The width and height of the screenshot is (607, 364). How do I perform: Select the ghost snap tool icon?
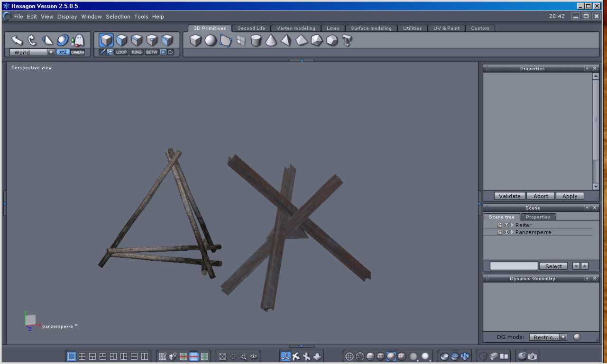(x=77, y=41)
